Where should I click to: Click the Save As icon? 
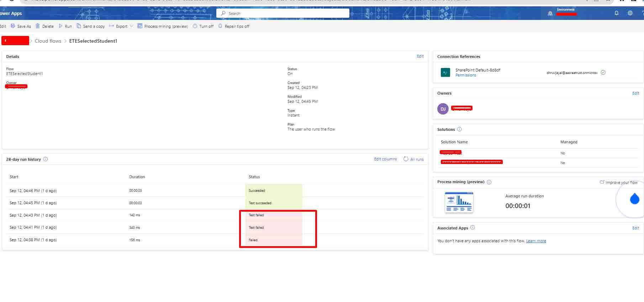coord(13,26)
